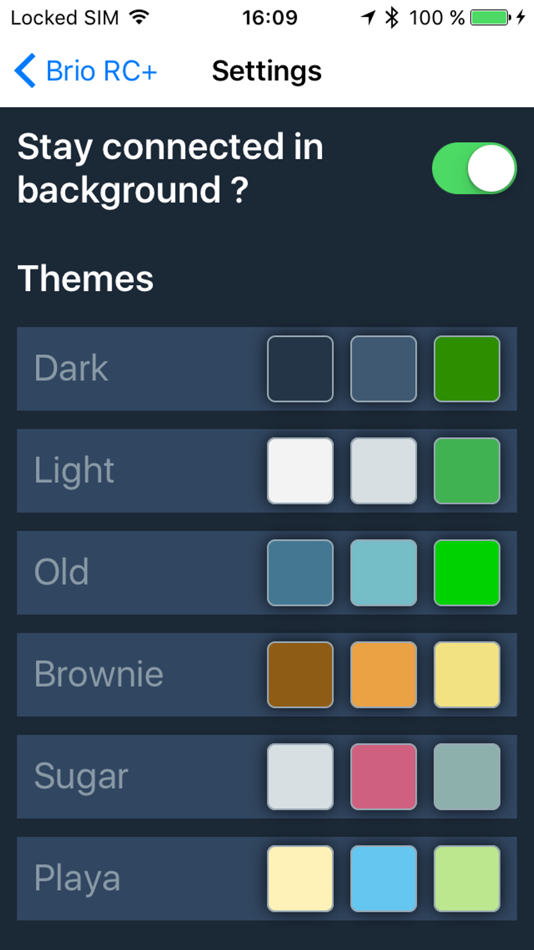534x950 pixels.
Task: Click the Bluetooth icon in status bar
Action: [x=392, y=17]
